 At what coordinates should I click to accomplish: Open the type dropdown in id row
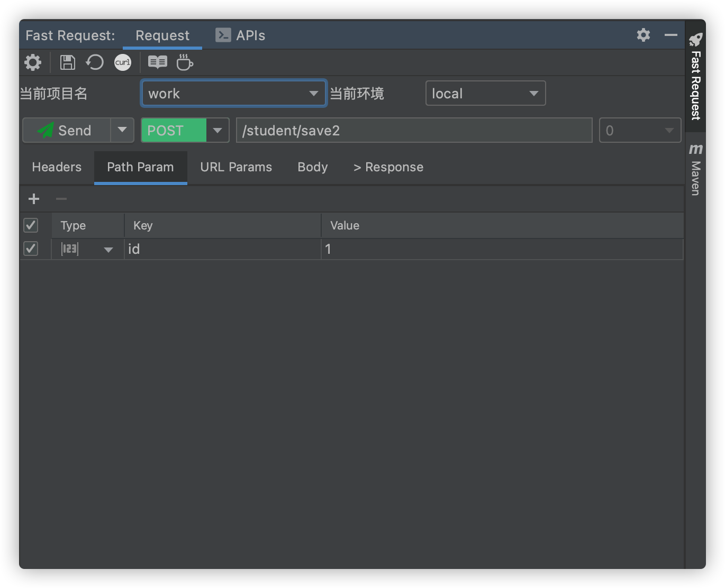(x=108, y=250)
